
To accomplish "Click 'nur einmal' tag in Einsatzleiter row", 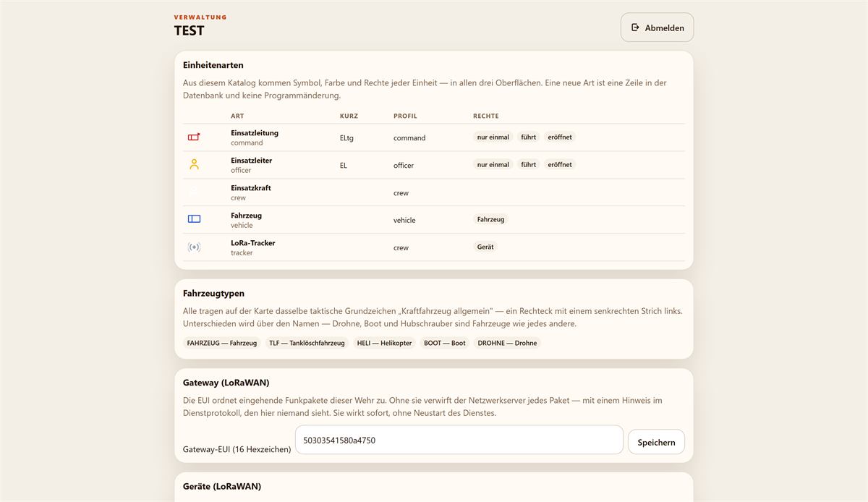I will [x=493, y=164].
